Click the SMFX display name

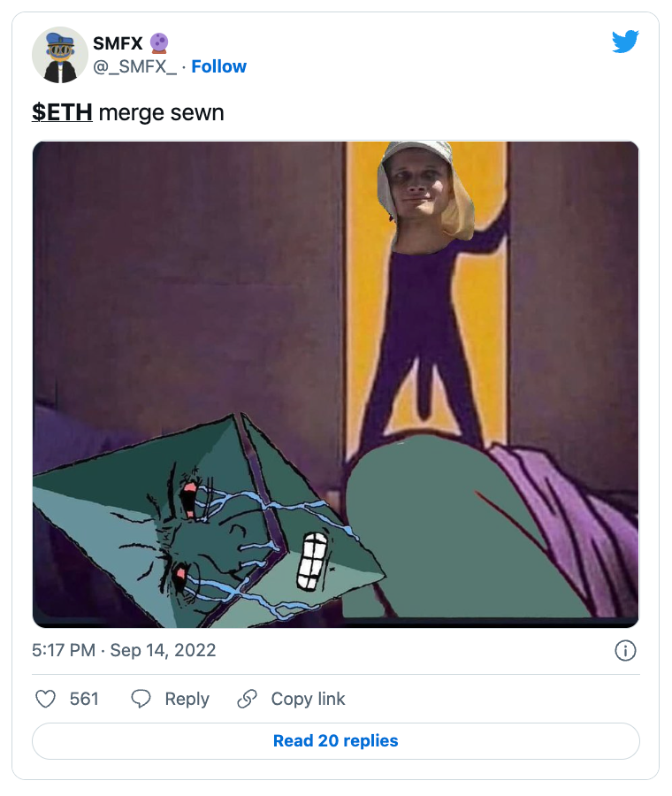(x=118, y=43)
